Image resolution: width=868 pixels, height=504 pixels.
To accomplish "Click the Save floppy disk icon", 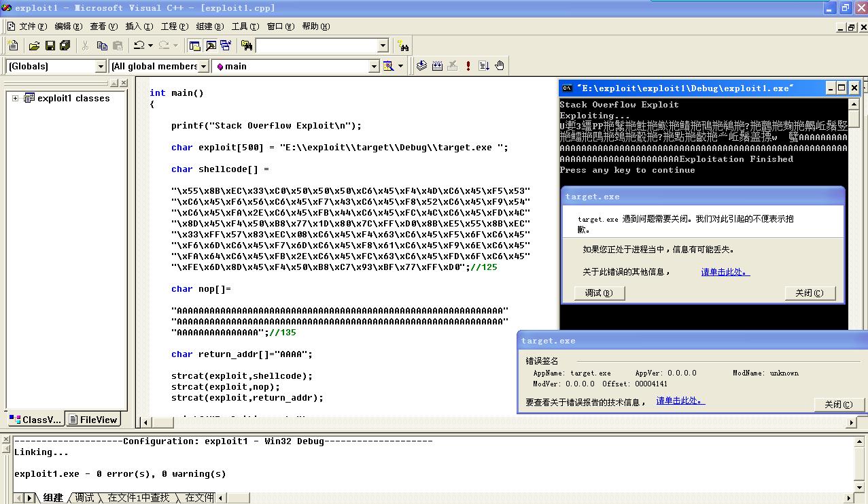I will pyautogui.click(x=50, y=46).
